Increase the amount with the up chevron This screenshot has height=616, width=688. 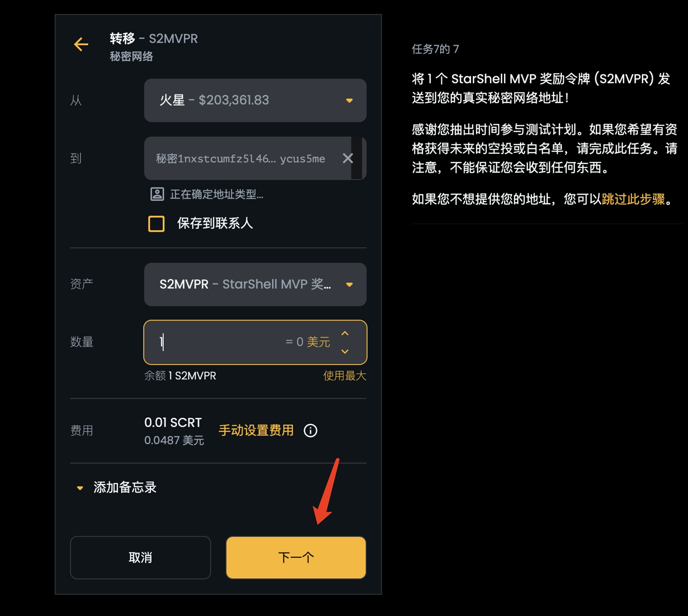click(345, 333)
